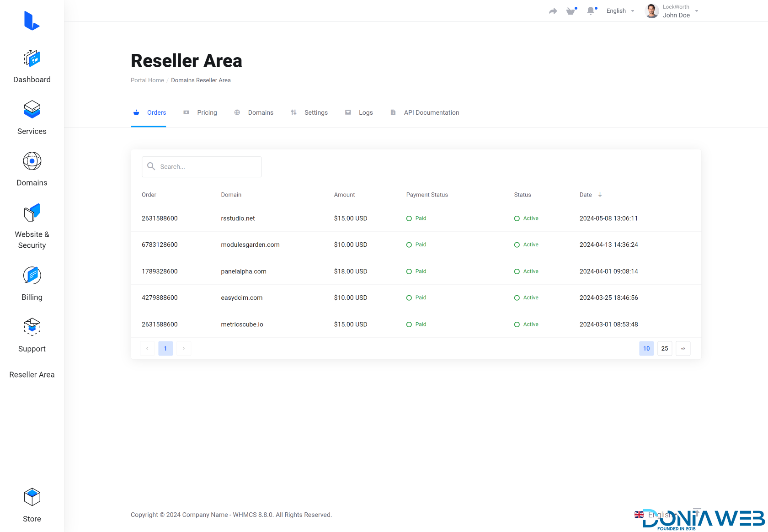Click the Reseller Area page heading
Screen dimensions: 768x532
(187, 61)
